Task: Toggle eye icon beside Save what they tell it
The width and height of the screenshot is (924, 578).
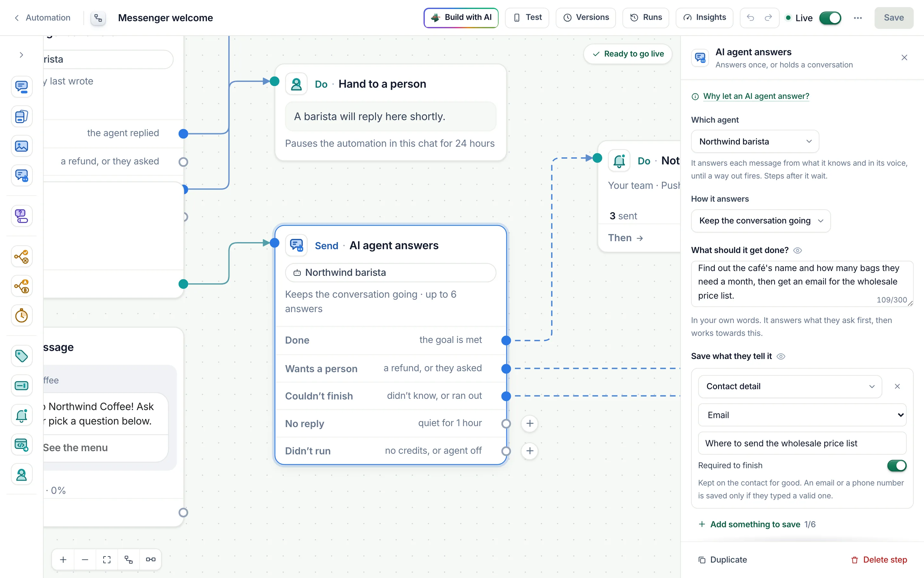Action: (x=781, y=356)
